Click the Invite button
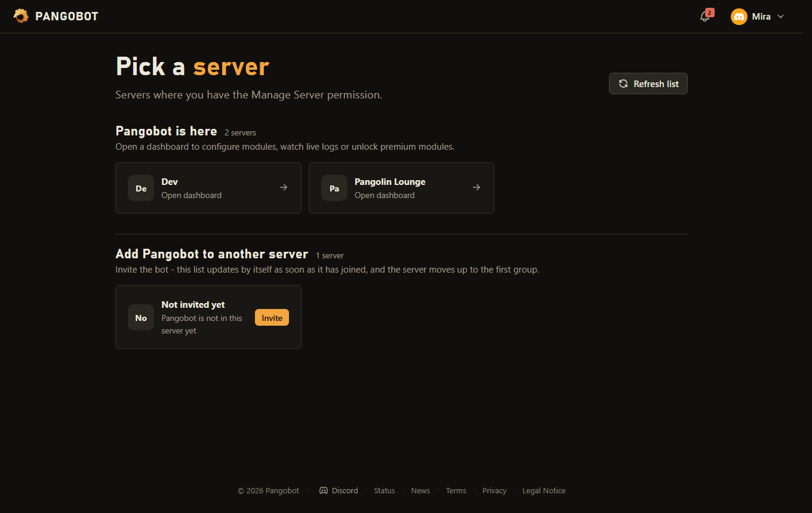 click(x=272, y=317)
